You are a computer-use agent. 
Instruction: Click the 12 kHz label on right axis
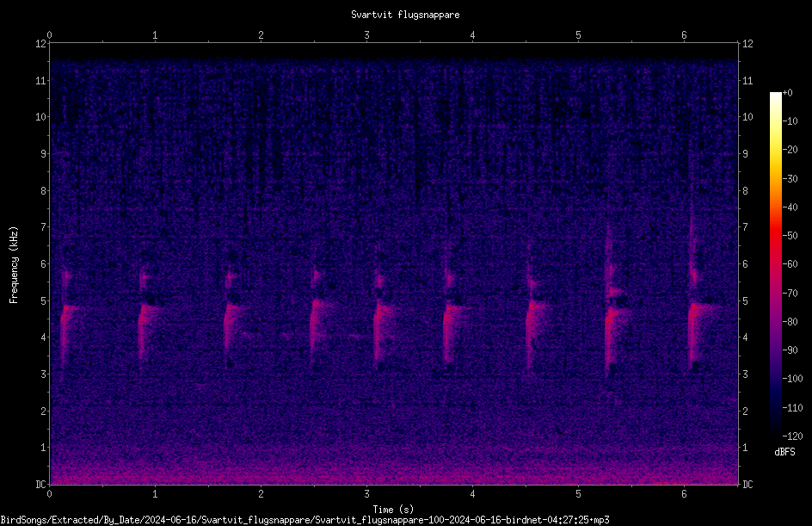747,44
